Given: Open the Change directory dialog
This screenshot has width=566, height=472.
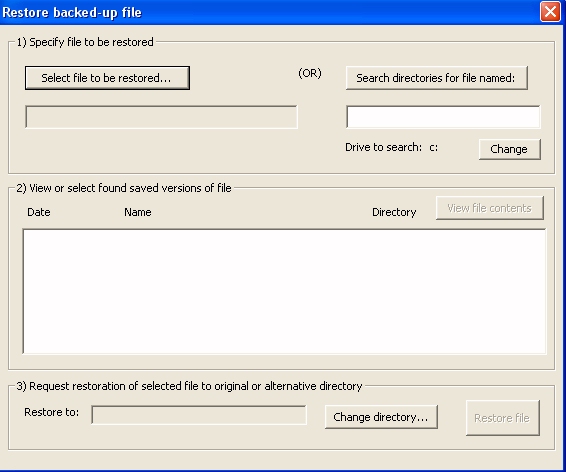Looking at the screenshot, I should point(381,417).
